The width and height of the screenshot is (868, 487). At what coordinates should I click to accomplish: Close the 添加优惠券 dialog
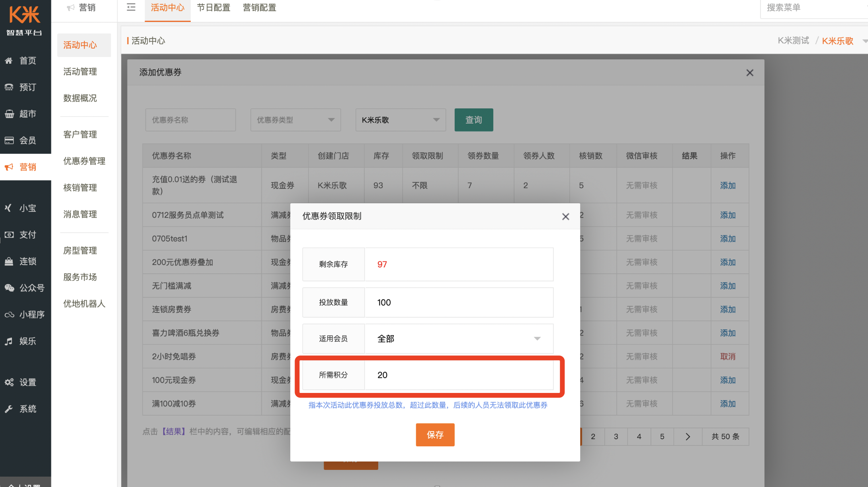pos(750,73)
